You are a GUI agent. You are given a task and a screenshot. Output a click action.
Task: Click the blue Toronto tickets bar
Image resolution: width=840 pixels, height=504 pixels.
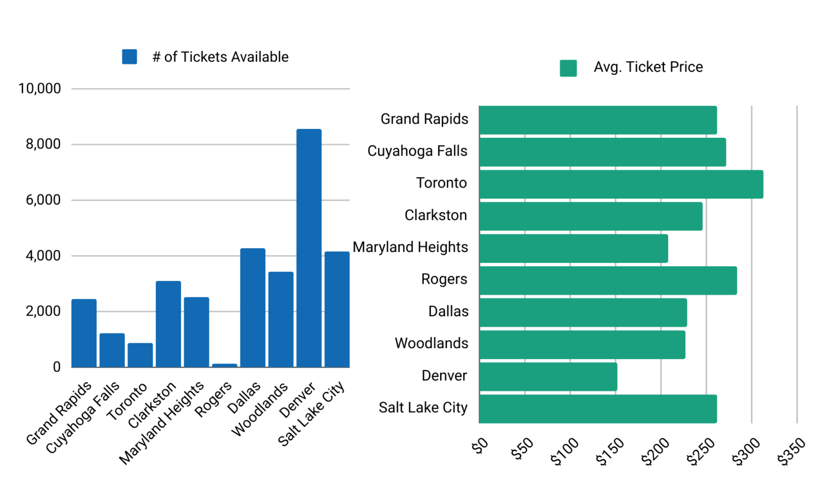tap(141, 355)
